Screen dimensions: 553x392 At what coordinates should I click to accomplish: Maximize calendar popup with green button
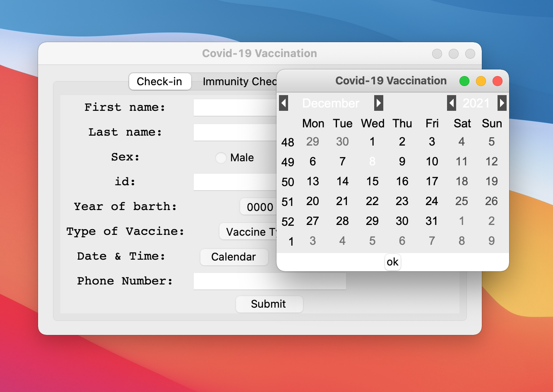(464, 81)
